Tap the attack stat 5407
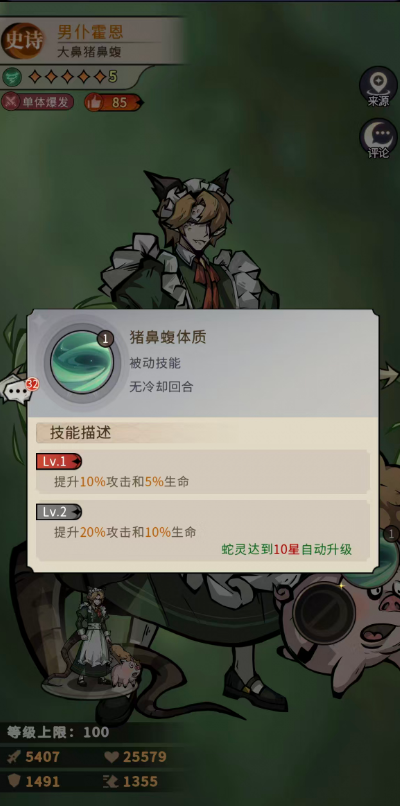The width and height of the screenshot is (400, 806). (x=34, y=757)
